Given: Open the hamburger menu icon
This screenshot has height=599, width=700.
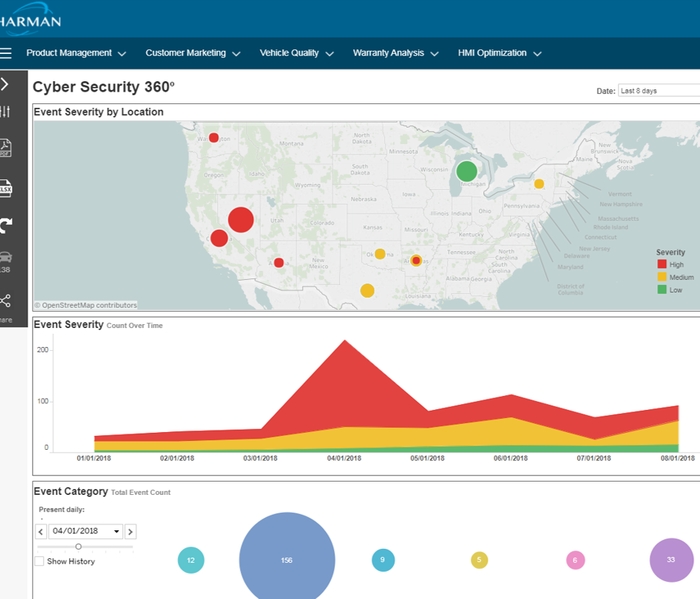Looking at the screenshot, I should click(x=5, y=53).
